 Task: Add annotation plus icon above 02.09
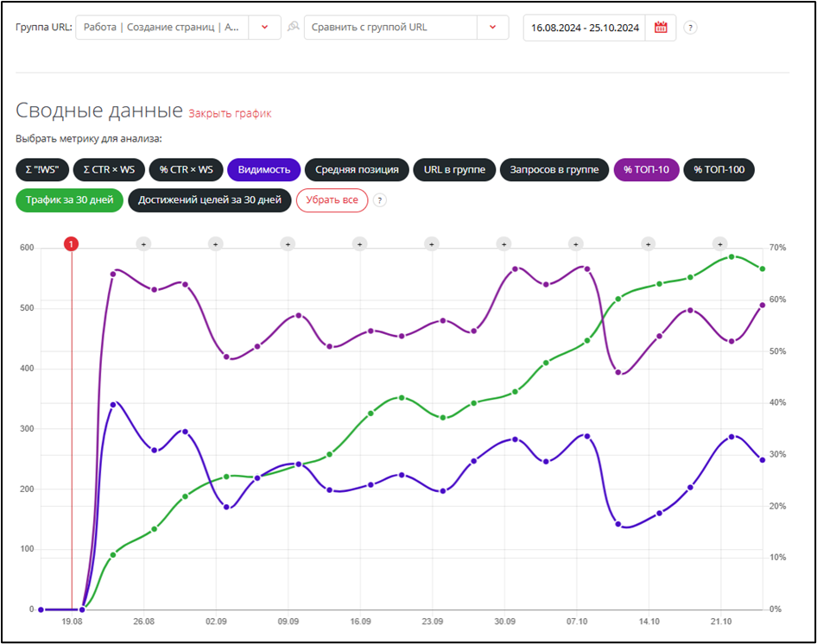[216, 244]
